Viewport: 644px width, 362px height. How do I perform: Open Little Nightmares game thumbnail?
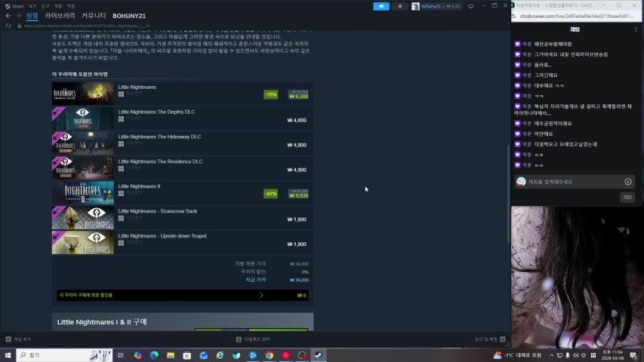click(82, 94)
